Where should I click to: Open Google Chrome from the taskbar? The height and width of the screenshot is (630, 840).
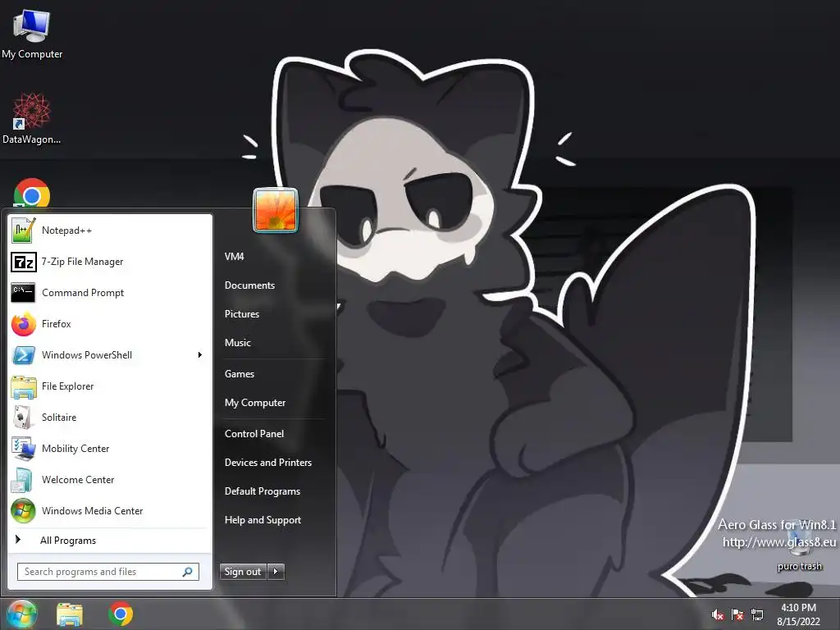pyautogui.click(x=121, y=614)
